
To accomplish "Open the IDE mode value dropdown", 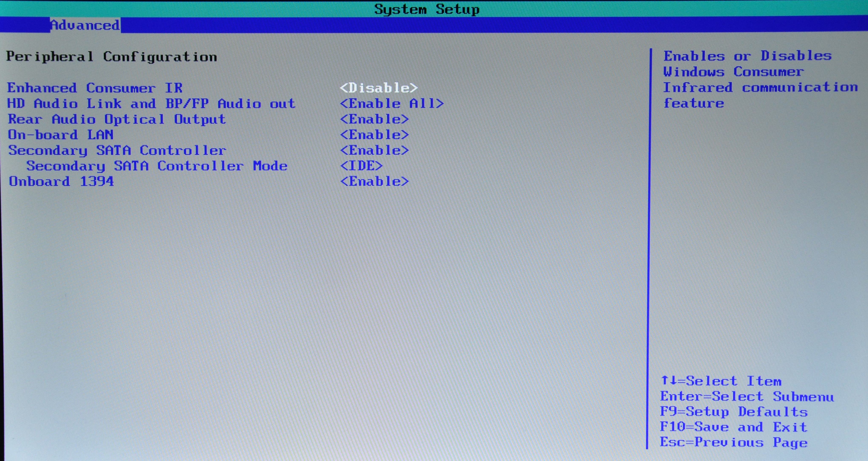I will [x=361, y=166].
